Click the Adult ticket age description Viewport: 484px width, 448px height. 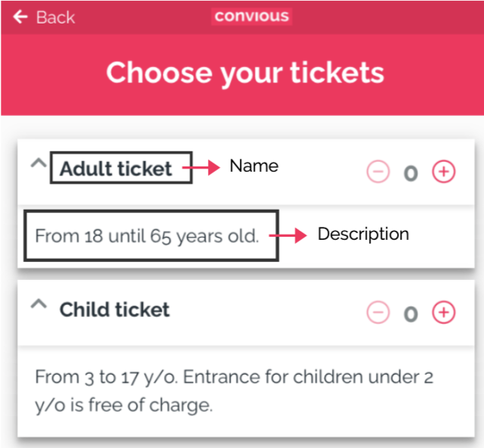pyautogui.click(x=147, y=235)
